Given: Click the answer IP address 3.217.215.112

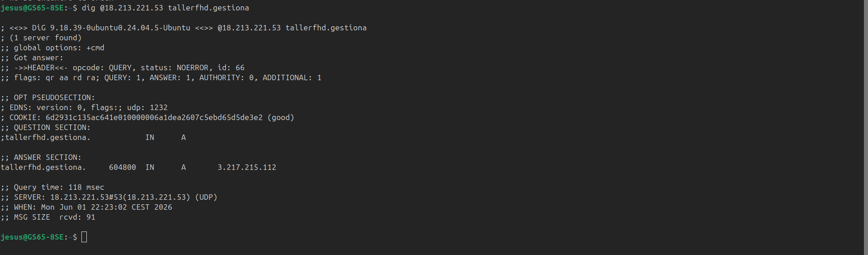Looking at the screenshot, I should (247, 167).
